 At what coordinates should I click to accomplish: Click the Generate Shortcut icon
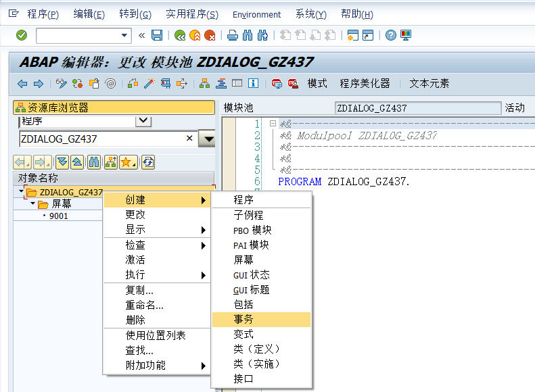[368, 35]
